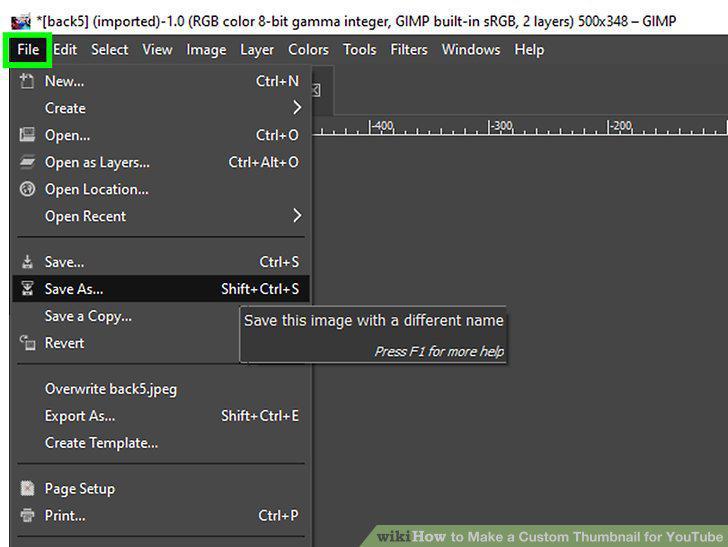Choose Overwrite back5.jpeg
The image size is (728, 547).
161,389
